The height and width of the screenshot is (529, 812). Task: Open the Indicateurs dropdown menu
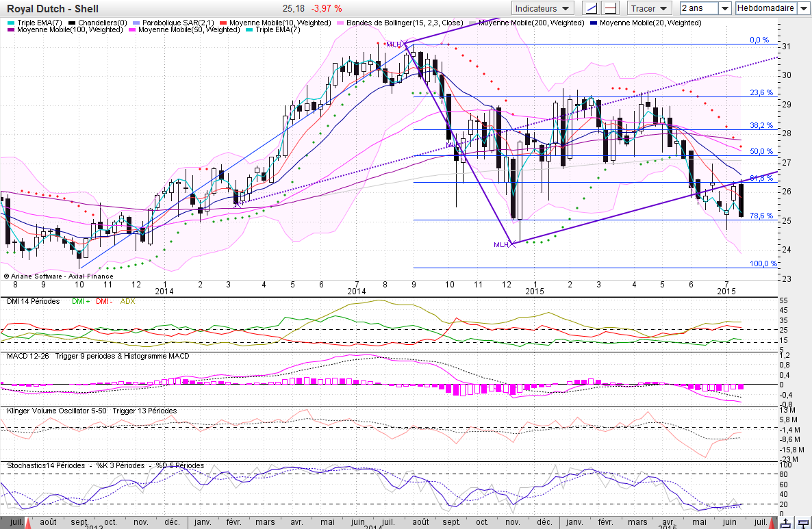pos(542,8)
